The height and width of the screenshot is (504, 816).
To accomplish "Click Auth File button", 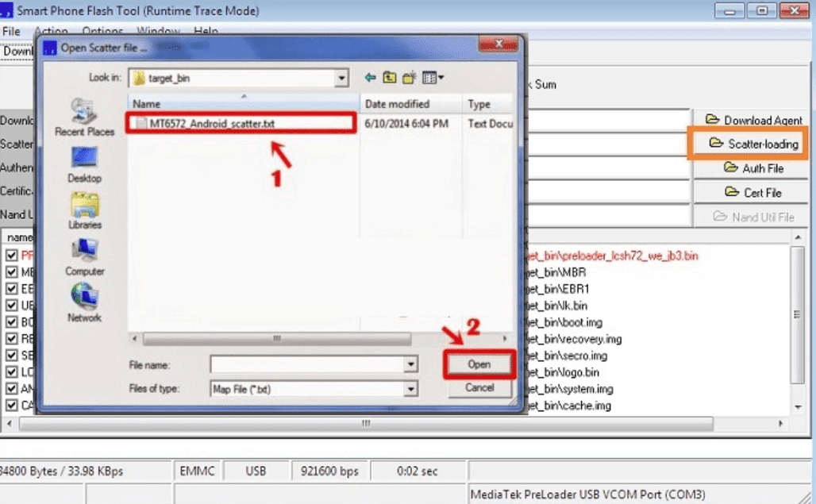I will tap(752, 168).
